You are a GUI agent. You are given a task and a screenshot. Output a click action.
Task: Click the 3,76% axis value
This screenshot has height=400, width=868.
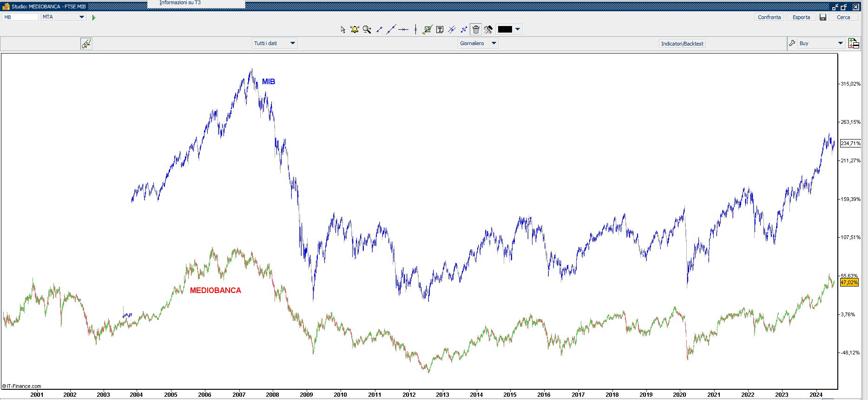click(x=848, y=314)
